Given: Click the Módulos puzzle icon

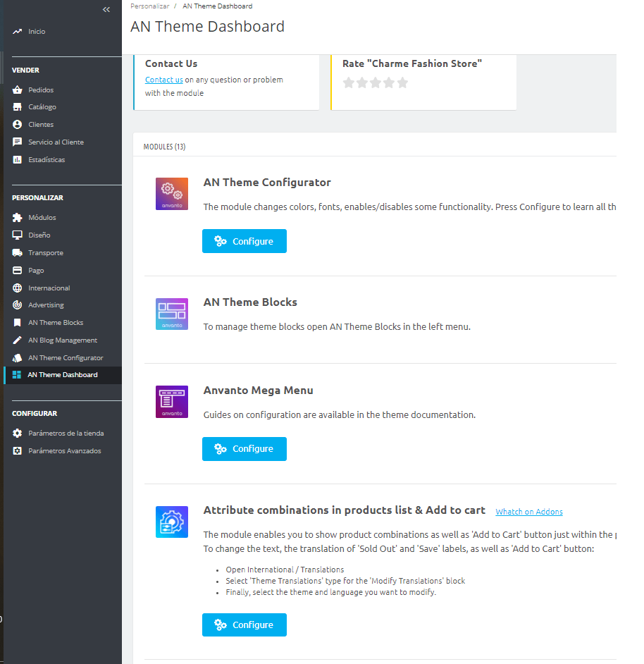Looking at the screenshot, I should click(x=17, y=217).
